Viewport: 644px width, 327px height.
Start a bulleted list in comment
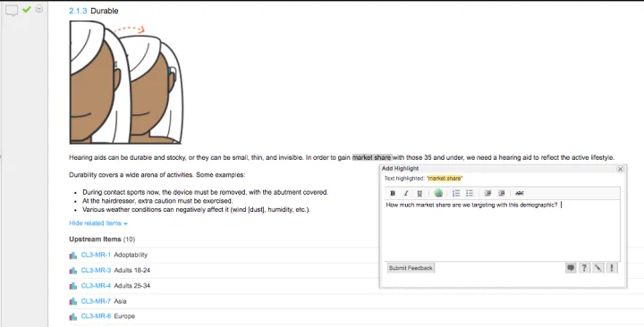click(470, 193)
